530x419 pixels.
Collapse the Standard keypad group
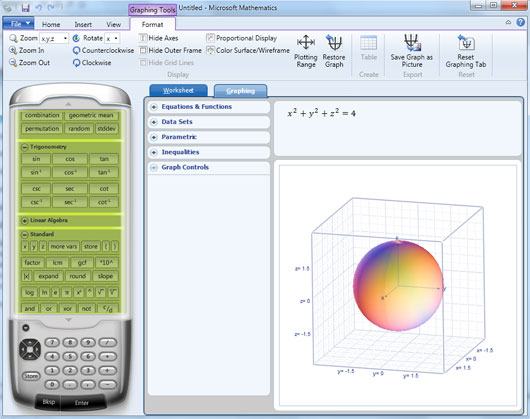pyautogui.click(x=24, y=234)
